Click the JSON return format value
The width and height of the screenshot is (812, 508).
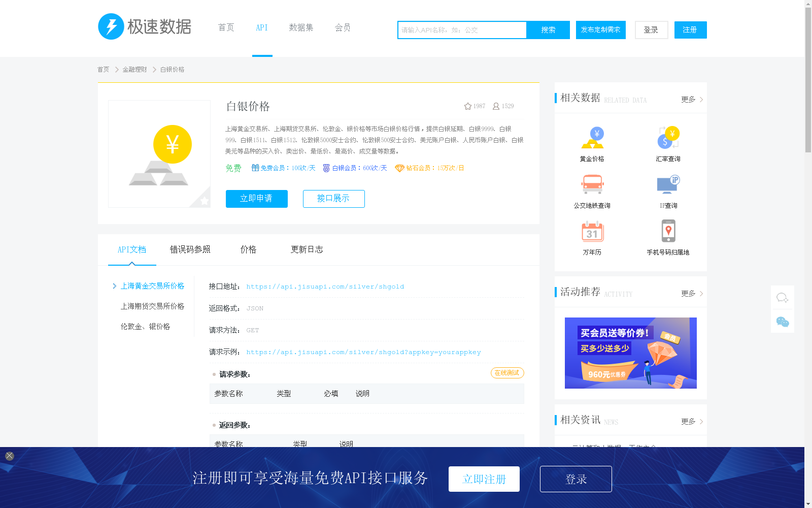255,308
